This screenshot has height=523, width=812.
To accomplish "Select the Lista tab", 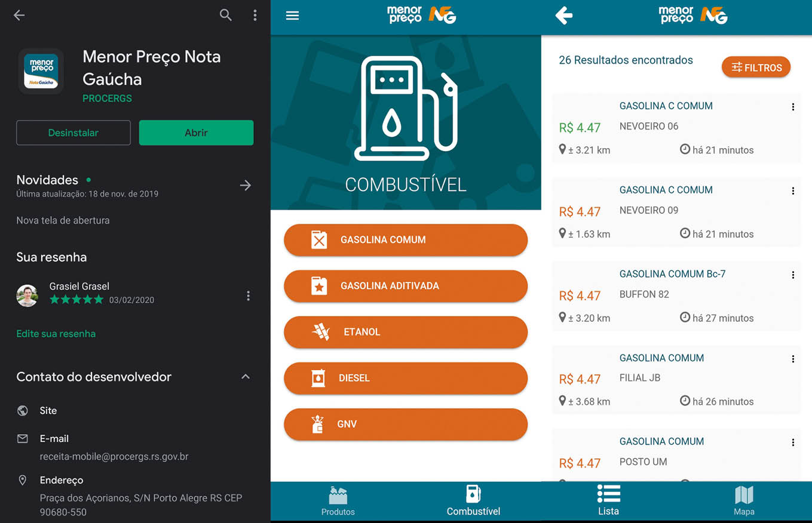I will click(x=608, y=502).
